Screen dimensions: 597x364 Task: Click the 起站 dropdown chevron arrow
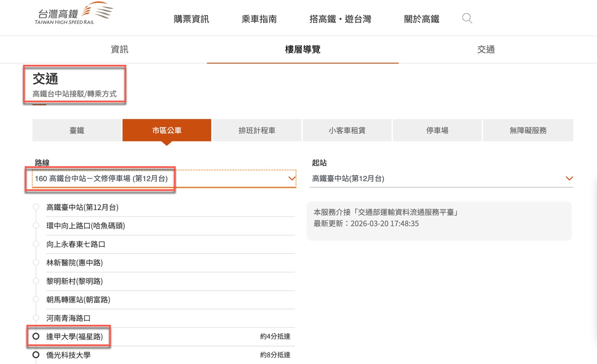[569, 179]
